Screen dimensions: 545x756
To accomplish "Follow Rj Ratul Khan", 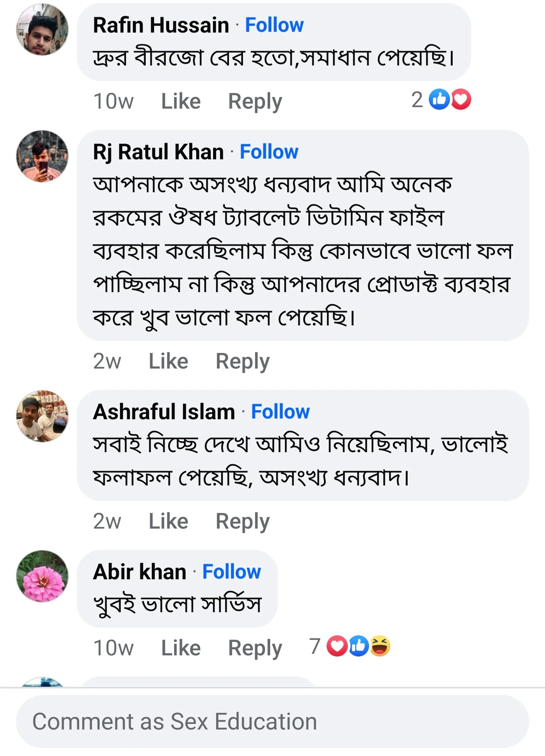I will (x=269, y=152).
